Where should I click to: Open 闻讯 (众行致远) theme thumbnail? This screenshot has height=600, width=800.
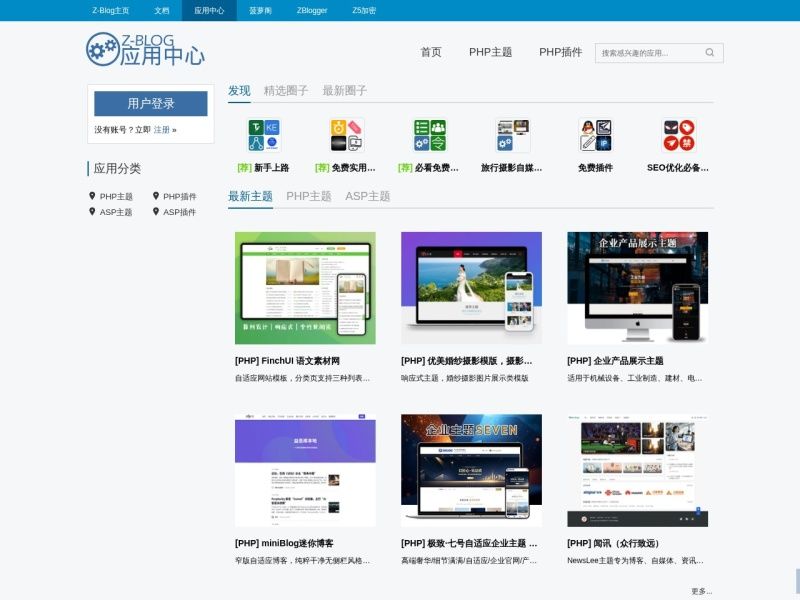[637, 470]
